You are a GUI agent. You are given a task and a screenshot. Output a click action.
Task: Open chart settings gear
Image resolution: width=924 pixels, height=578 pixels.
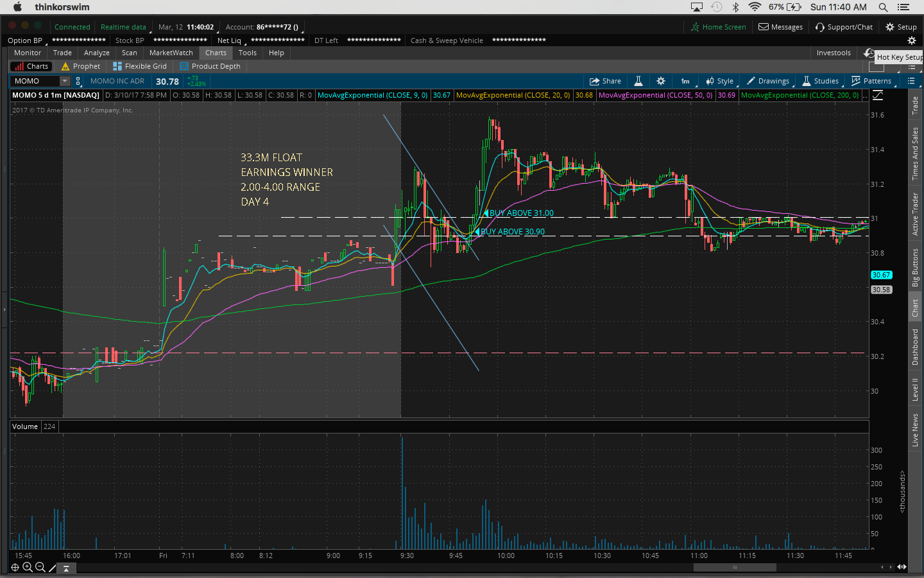[x=661, y=81]
